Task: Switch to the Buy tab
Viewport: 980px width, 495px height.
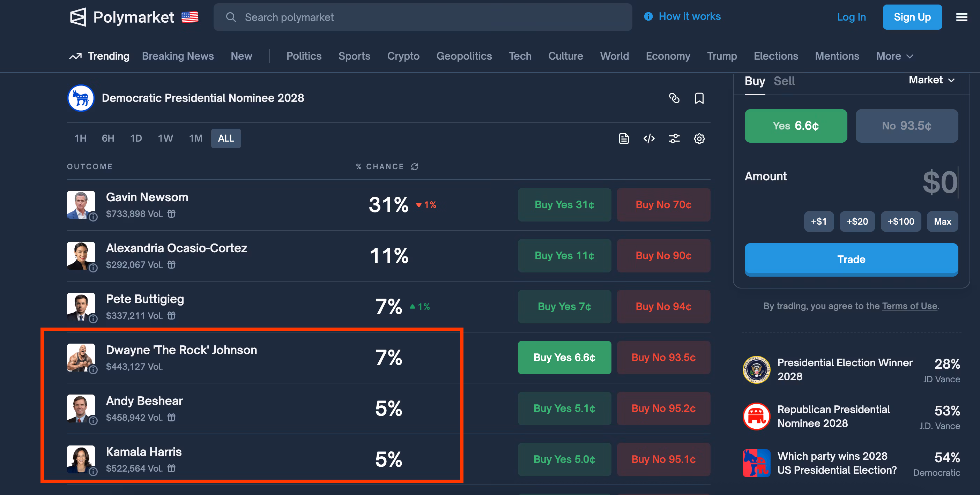Action: point(755,81)
